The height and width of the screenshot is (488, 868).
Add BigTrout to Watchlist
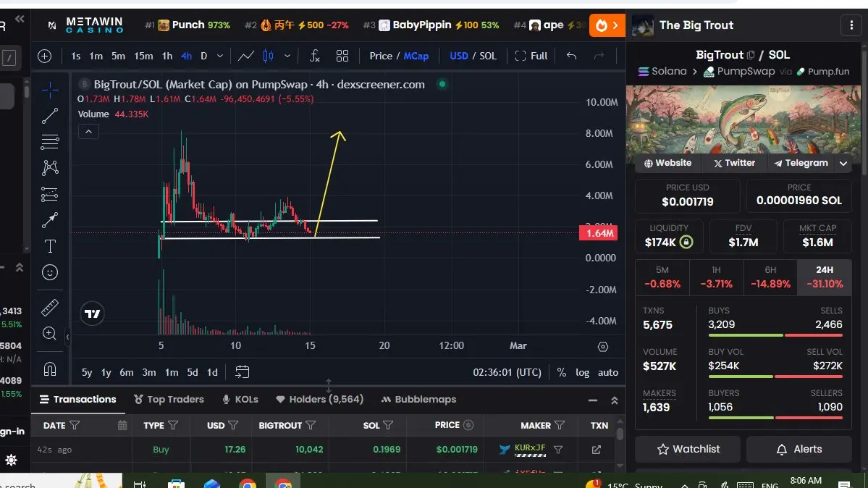(x=688, y=449)
